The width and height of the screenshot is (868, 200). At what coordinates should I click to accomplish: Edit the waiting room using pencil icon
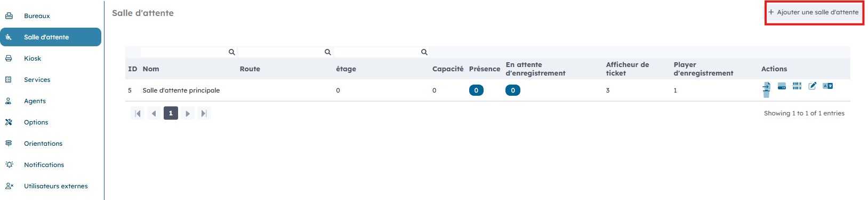point(812,86)
